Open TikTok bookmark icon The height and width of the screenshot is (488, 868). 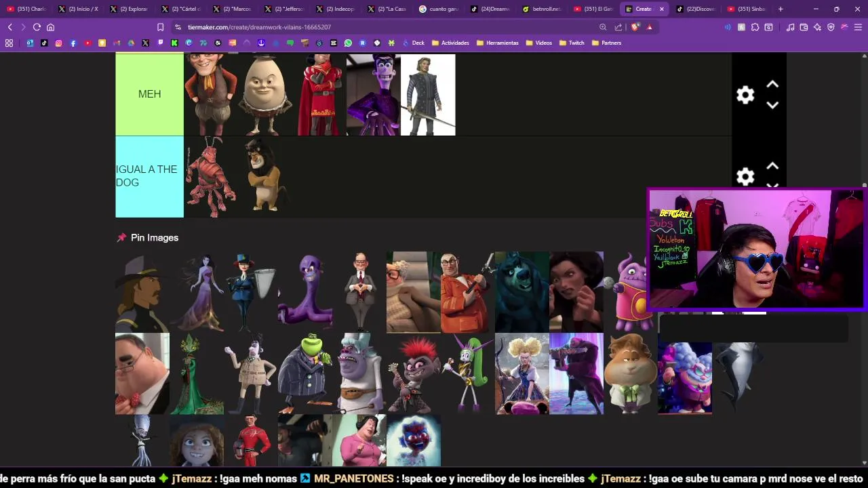click(x=44, y=43)
